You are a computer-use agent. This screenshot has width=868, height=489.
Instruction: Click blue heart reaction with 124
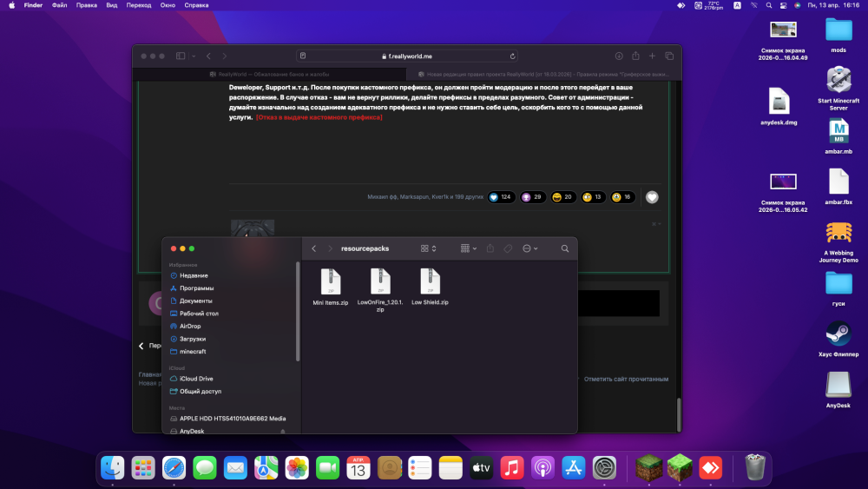click(501, 197)
